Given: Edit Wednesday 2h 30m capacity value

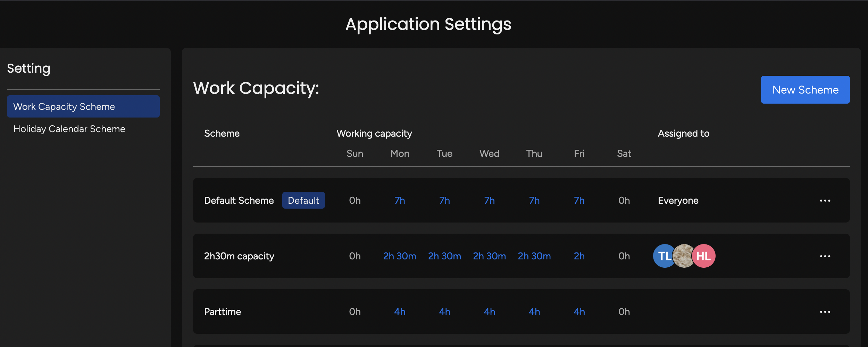Looking at the screenshot, I should [x=489, y=256].
